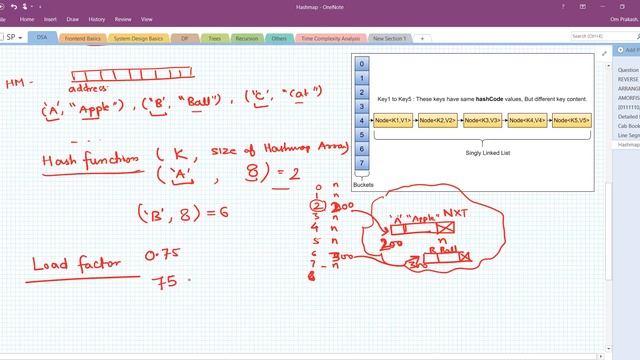Open the Detailed page in the page list
This screenshot has height=360, width=640.
[x=628, y=117]
